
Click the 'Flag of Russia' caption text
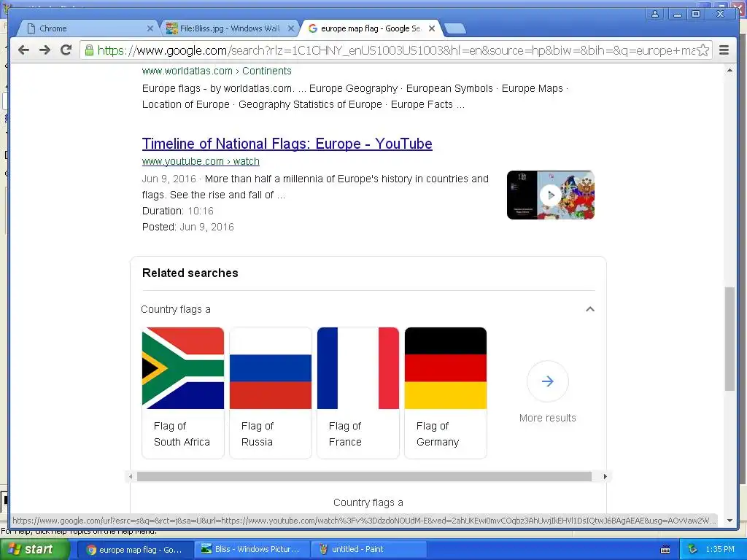(258, 434)
